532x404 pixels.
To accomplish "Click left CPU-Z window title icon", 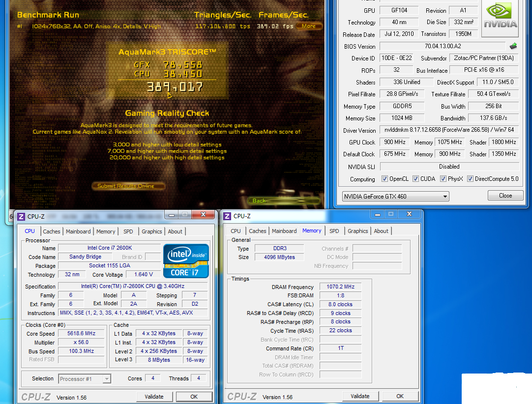I will 21,216.
